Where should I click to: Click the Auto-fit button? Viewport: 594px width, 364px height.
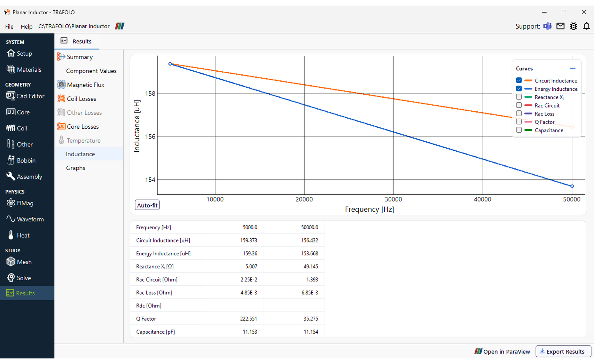[147, 205]
